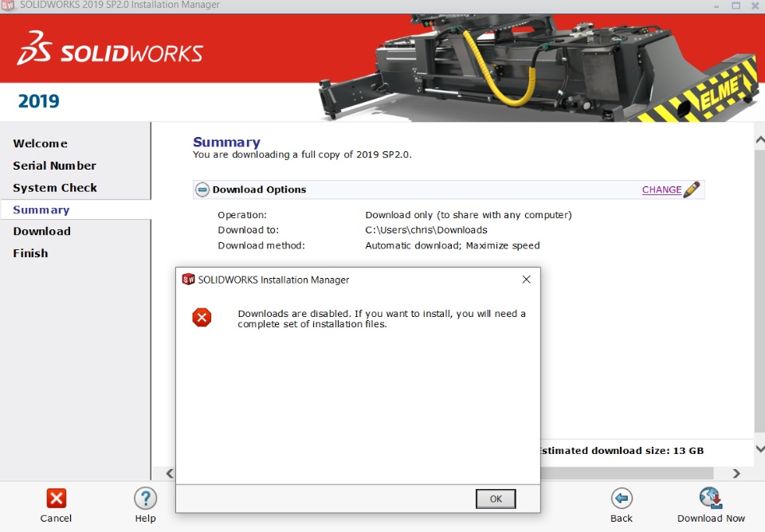Viewport: 765px width, 532px height.
Task: Select the Finish step in sidebar
Action: click(31, 253)
